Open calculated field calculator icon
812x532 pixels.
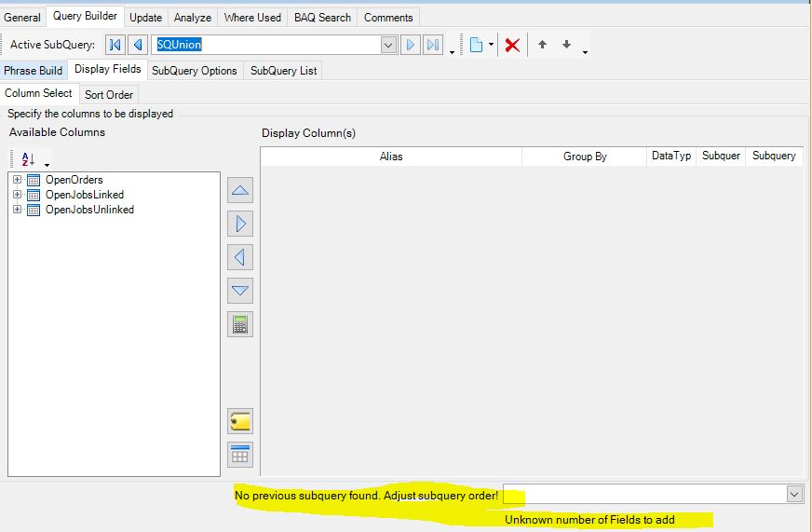click(239, 324)
